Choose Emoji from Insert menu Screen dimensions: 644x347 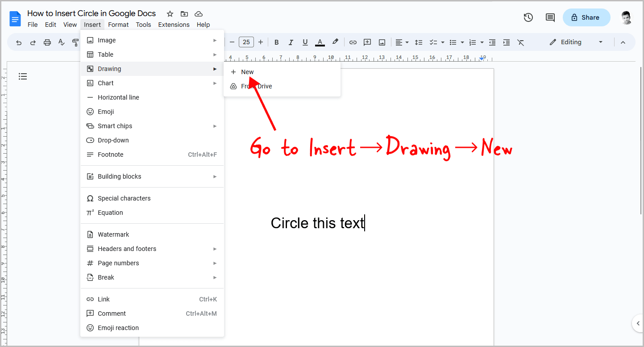click(152, 112)
